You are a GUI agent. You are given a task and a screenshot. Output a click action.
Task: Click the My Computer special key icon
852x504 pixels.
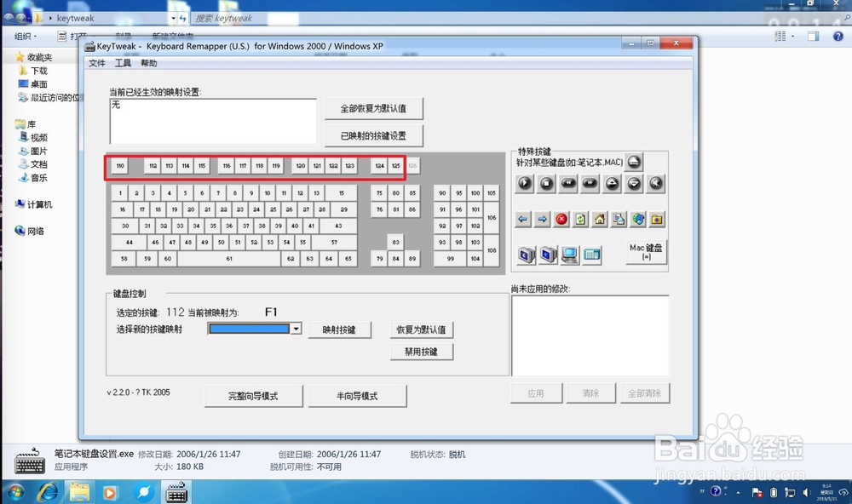pos(570,255)
